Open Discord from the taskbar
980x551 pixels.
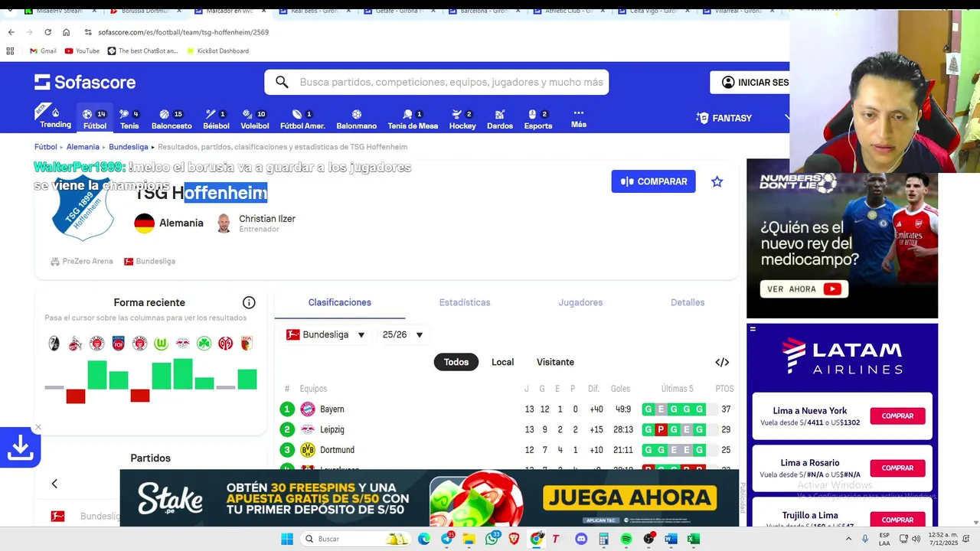click(x=580, y=539)
